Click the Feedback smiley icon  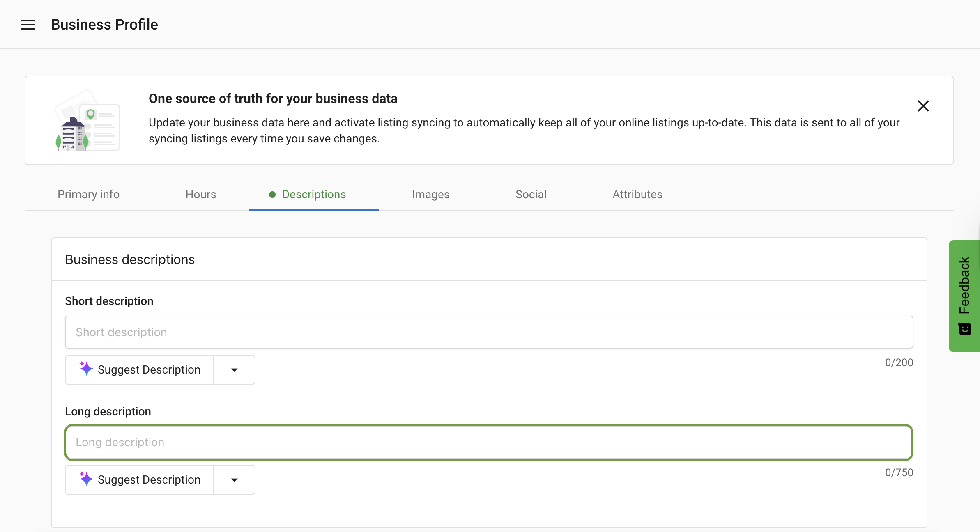(964, 329)
